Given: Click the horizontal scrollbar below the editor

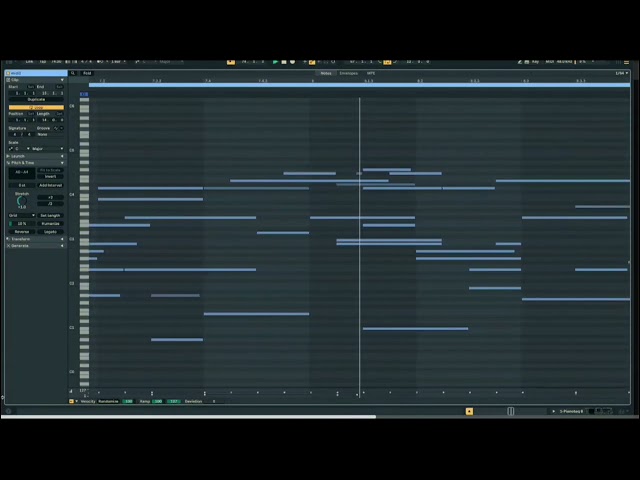Looking at the screenshot, I should (189, 417).
